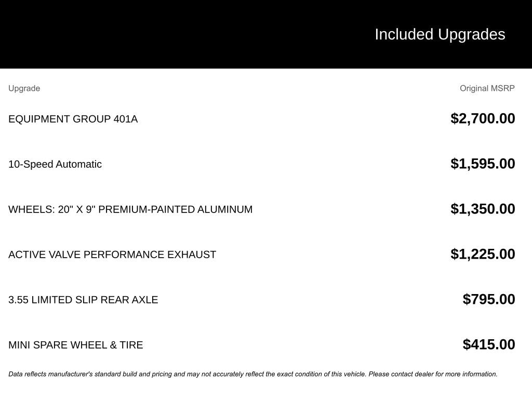Select the EQUIPMENT GROUP 401A upgrade name
532x399 pixels.
coord(73,119)
